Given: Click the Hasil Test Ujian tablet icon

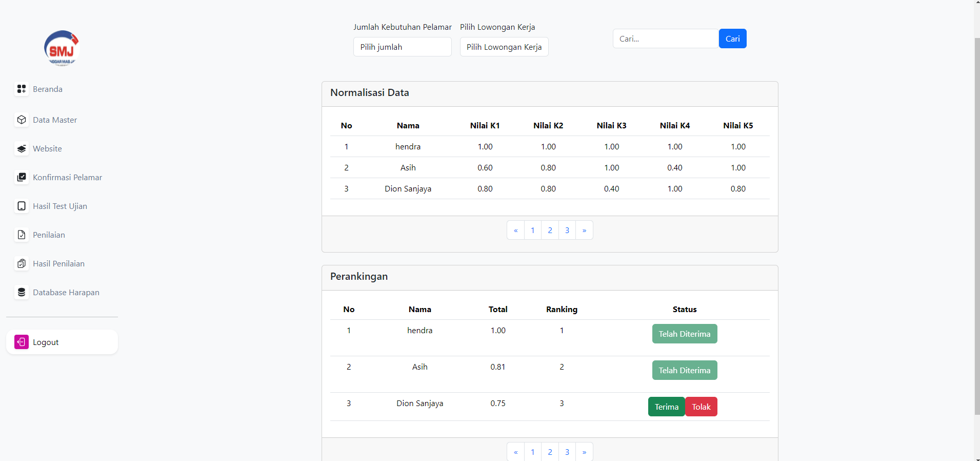Looking at the screenshot, I should click(22, 206).
